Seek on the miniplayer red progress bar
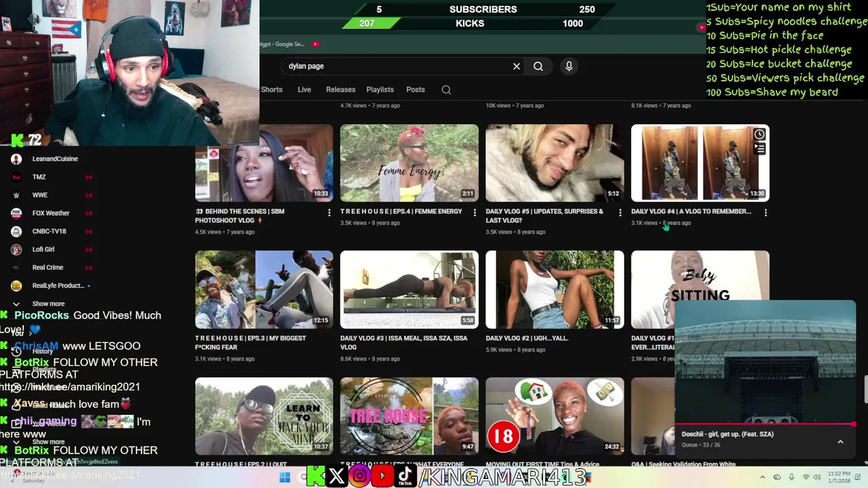 [x=765, y=424]
